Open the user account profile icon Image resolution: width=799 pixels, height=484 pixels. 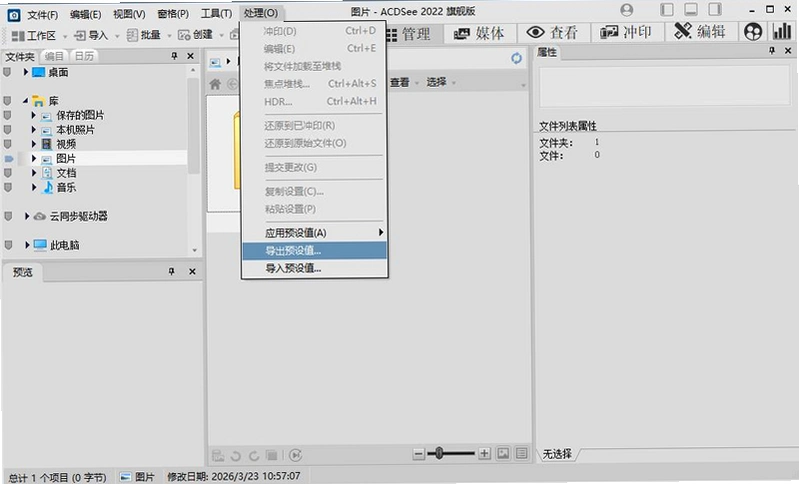pos(627,10)
